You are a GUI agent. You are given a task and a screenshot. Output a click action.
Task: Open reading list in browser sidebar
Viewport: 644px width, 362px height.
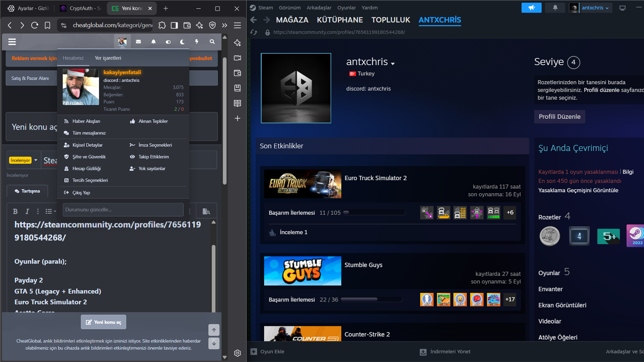click(x=237, y=103)
